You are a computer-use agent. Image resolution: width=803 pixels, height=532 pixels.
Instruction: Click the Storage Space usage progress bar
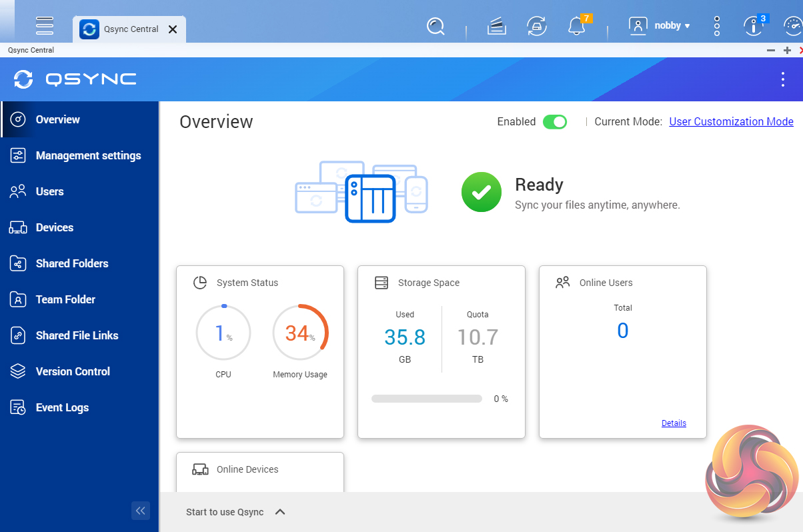point(427,399)
